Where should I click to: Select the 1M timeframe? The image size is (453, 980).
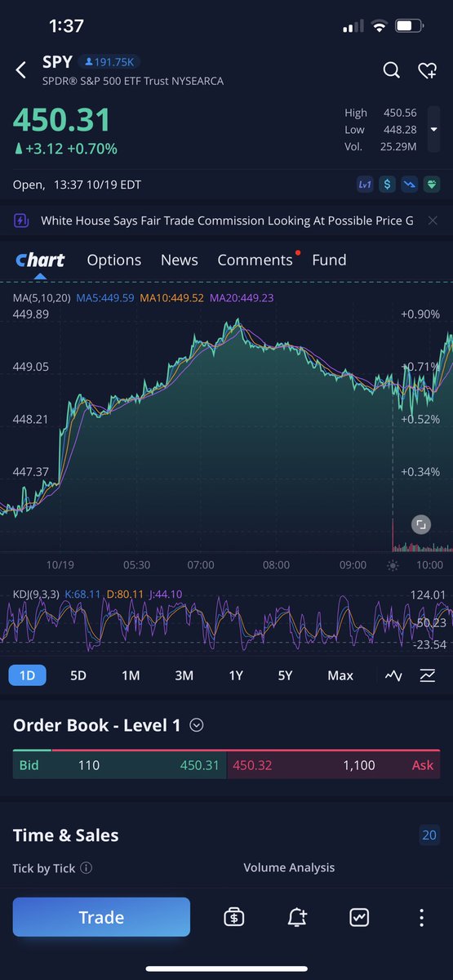pyautogui.click(x=131, y=675)
